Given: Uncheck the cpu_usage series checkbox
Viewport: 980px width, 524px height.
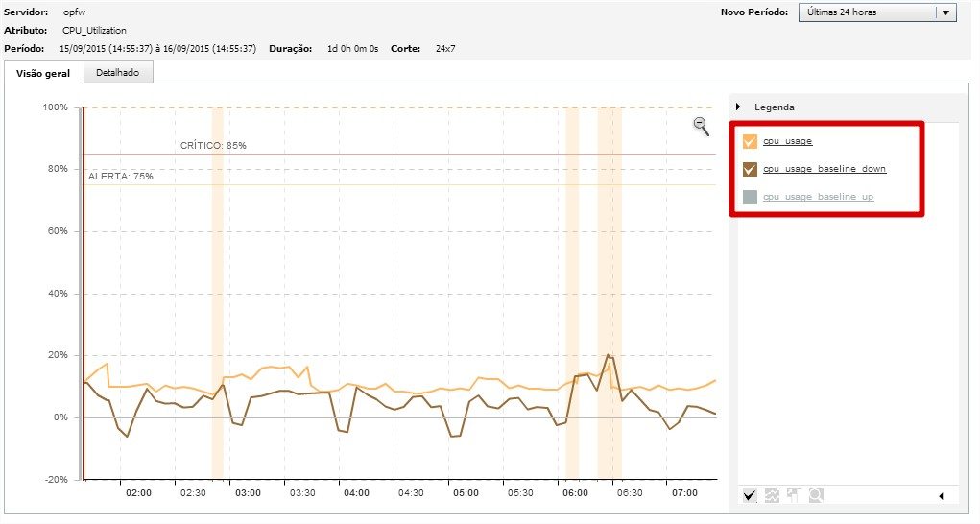Looking at the screenshot, I should (x=750, y=141).
